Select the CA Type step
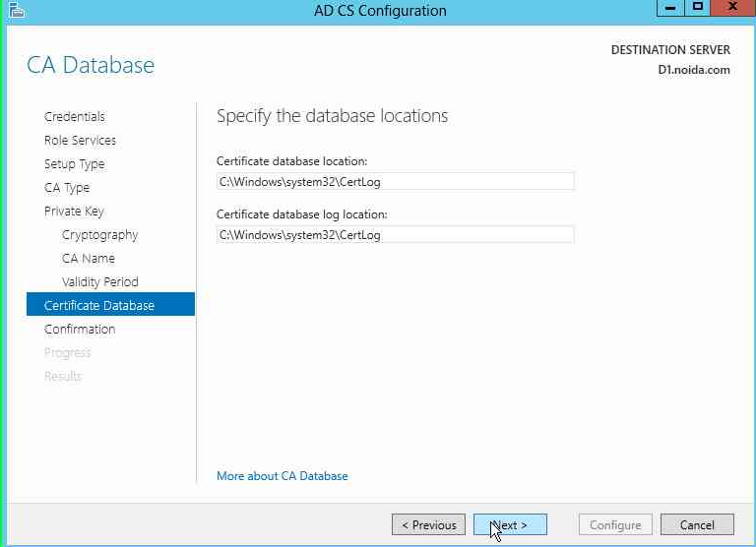This screenshot has width=756, height=547. tap(67, 188)
